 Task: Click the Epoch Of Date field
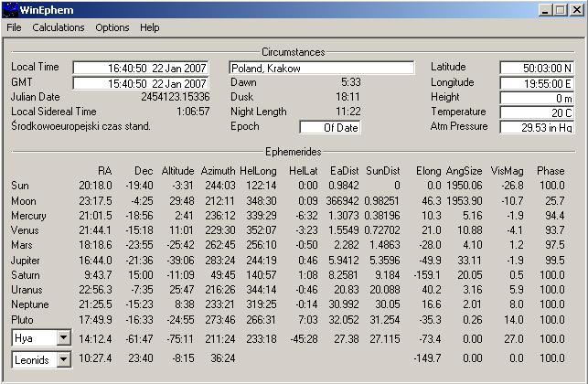tap(329, 127)
